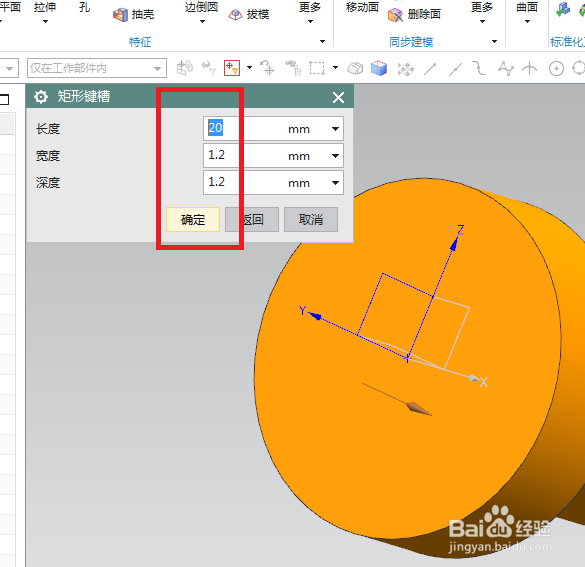Click the select-with-hierarchy icon in selection bar
The image size is (585, 567).
(293, 68)
